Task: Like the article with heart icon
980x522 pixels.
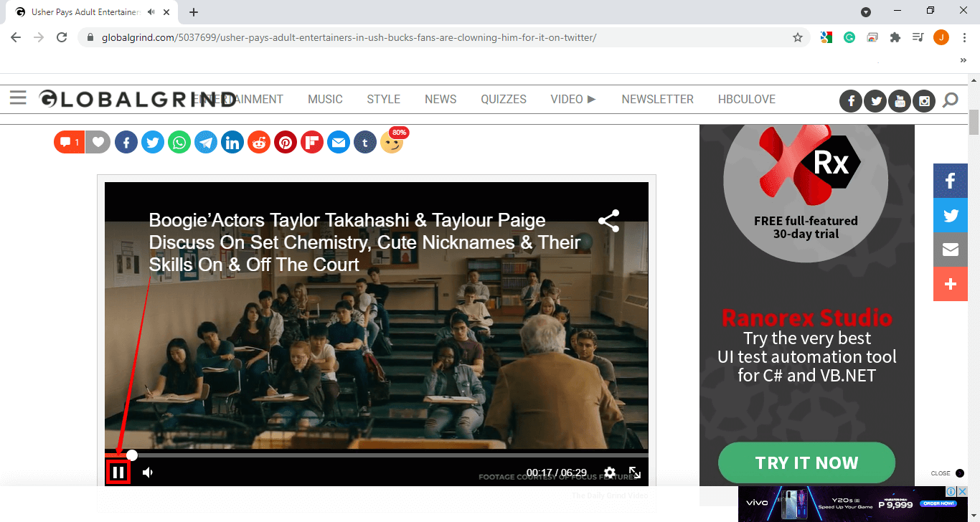Action: tap(98, 142)
